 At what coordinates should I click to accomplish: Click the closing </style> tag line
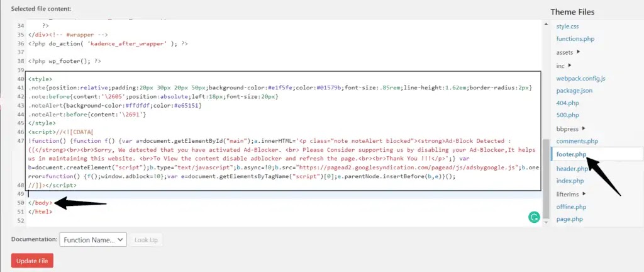coord(42,123)
